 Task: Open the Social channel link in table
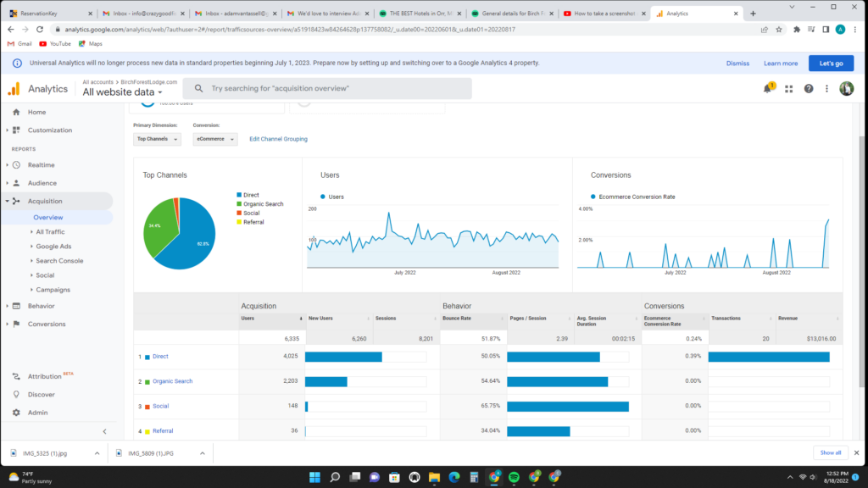(x=160, y=406)
